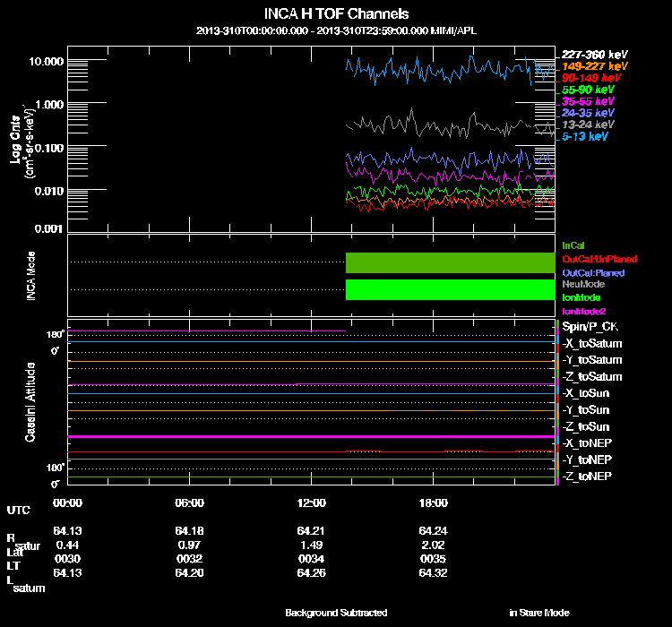Click the 'Cassini Attitude' axis label
The width and height of the screenshot is (672, 627).
point(30,402)
